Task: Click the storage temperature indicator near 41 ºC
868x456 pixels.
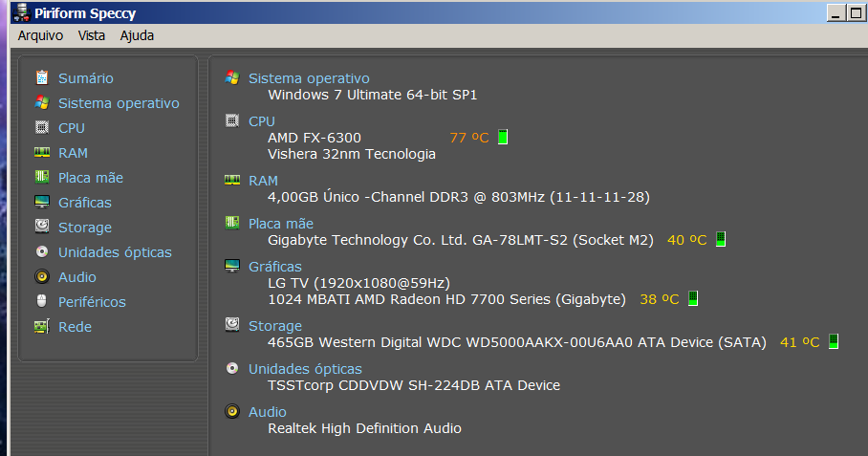Action: point(834,341)
